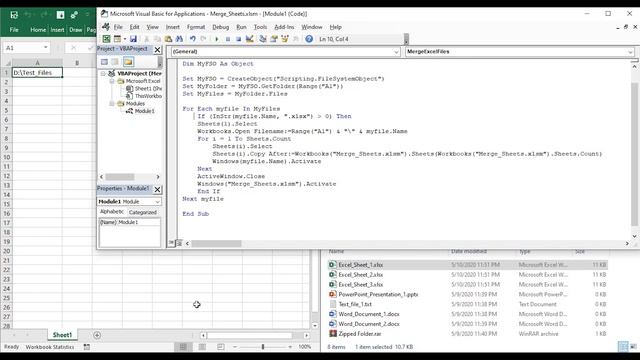Collapse the Microsoft Excel Objects folder
The image size is (640, 360).
coord(111,81)
